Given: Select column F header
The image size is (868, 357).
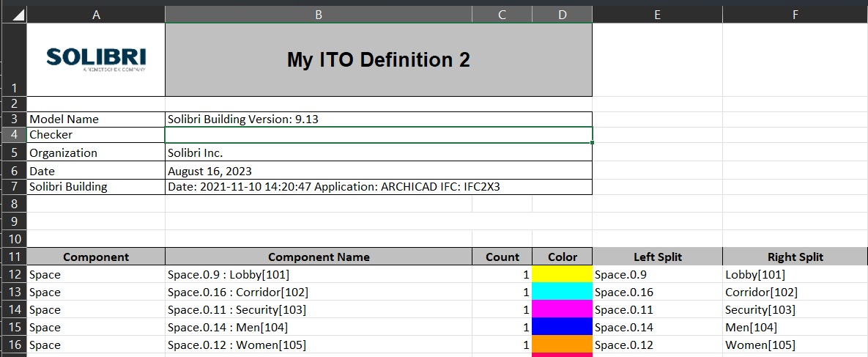Looking at the screenshot, I should pyautogui.click(x=795, y=15).
